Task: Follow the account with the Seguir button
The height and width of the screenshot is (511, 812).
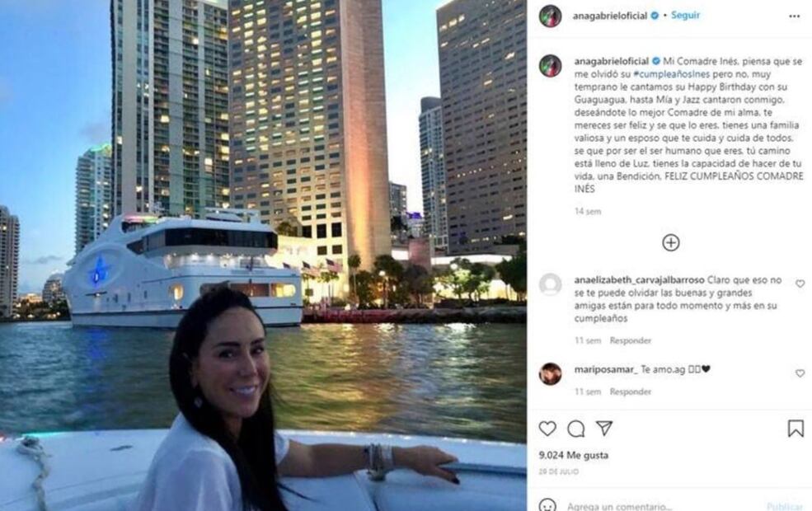Action: coord(685,15)
